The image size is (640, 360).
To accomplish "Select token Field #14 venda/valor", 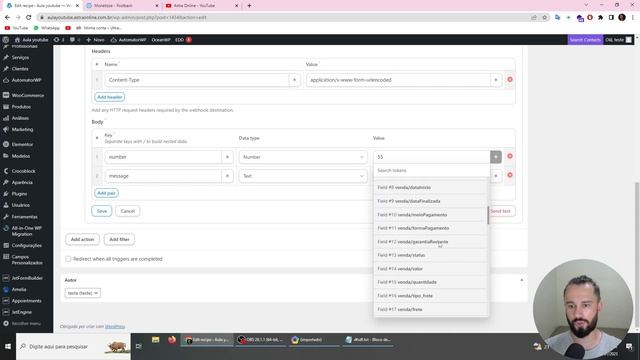I will (431, 269).
